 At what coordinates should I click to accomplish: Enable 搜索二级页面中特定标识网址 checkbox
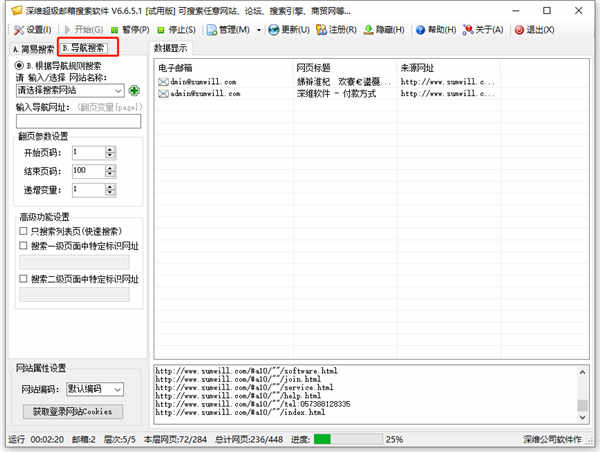point(23,279)
